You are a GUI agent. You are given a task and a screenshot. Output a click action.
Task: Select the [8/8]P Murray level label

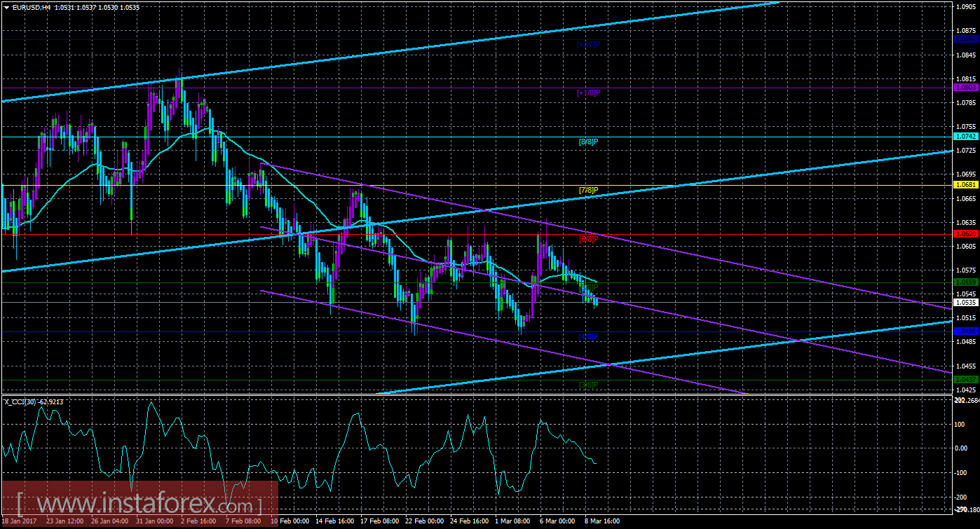tap(589, 142)
